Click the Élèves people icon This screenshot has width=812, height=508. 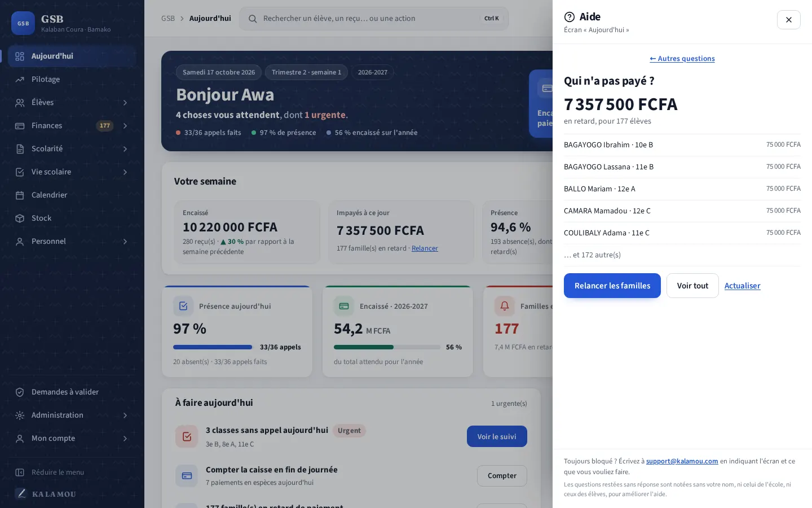click(x=20, y=103)
